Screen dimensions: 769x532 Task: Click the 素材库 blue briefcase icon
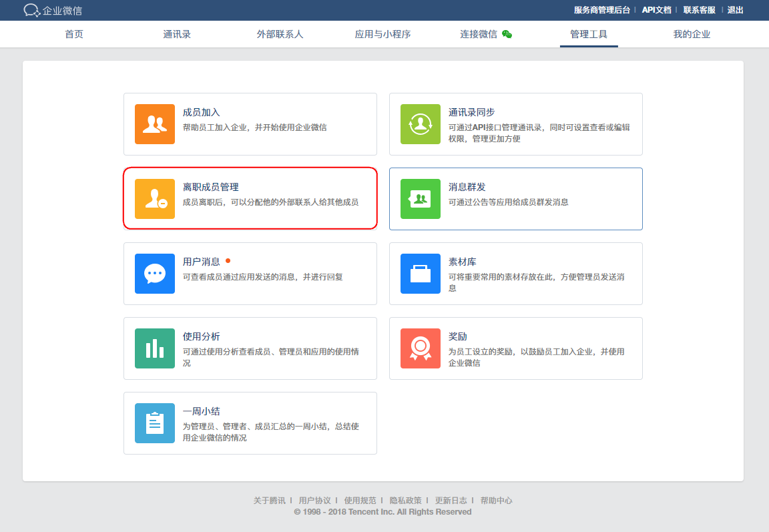[420, 274]
